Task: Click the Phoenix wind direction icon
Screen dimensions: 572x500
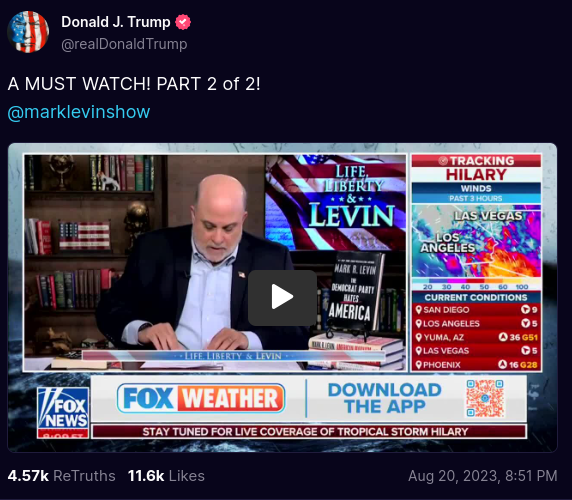Action: (503, 364)
